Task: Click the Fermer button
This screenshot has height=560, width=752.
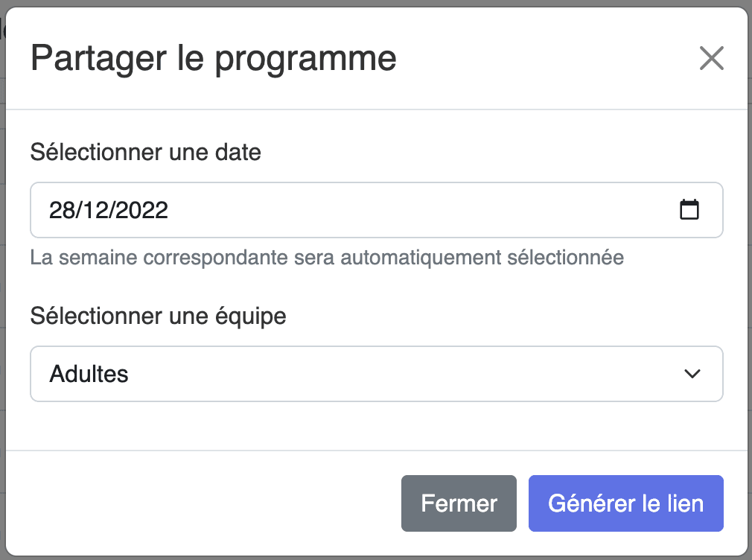Action: (x=459, y=503)
